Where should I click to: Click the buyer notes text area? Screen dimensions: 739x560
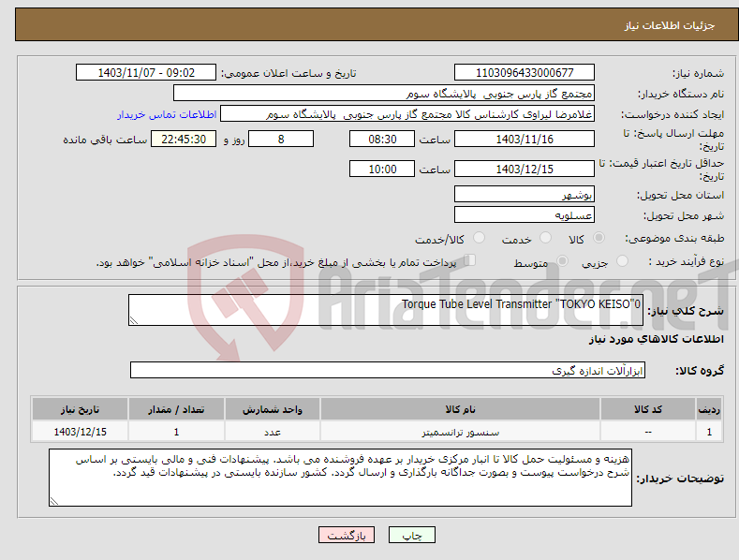pos(340,478)
